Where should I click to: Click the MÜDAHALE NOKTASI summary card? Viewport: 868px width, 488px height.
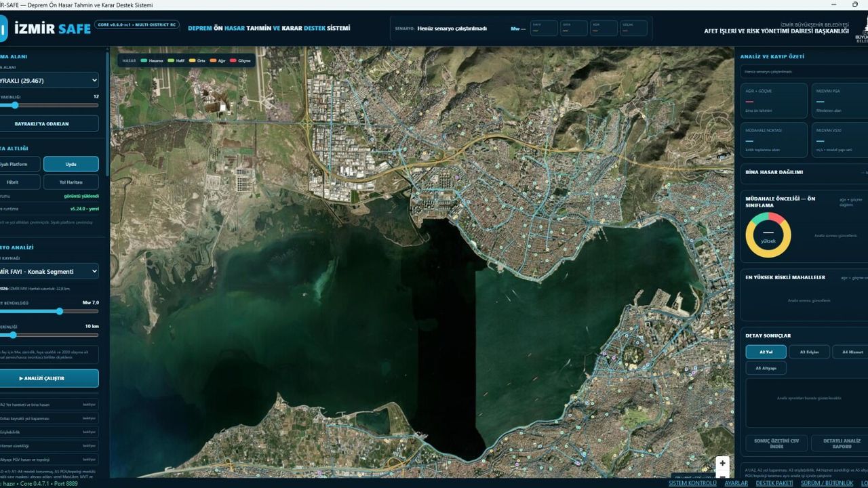[x=774, y=140]
